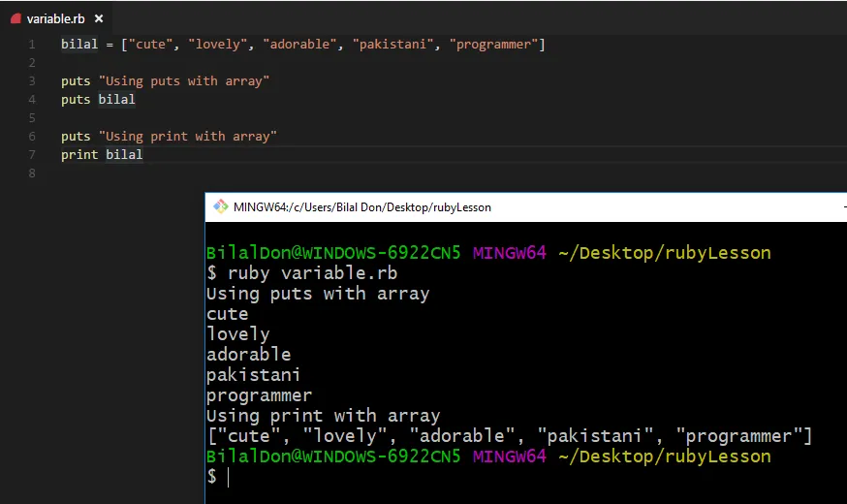Click the "pakistani" string in editor line 1
Viewport: 847px width, 504px height.
(x=392, y=45)
